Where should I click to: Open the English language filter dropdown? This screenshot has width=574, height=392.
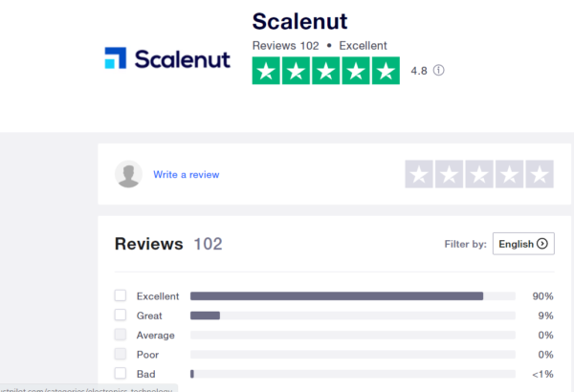click(x=523, y=244)
